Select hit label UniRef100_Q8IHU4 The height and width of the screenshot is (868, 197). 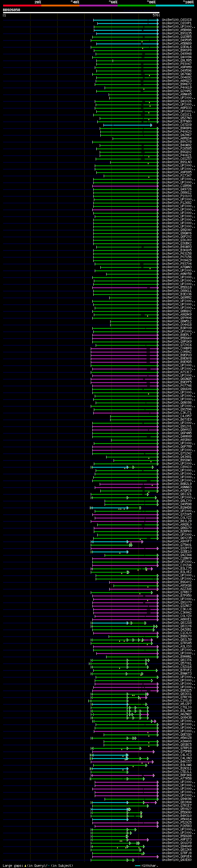(x=177, y=802)
